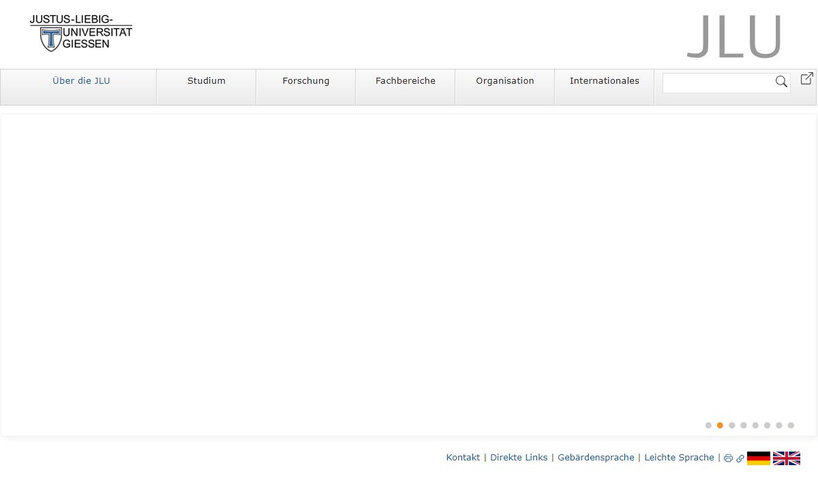The image size is (818, 504).
Task: Click the Justus-Liebig-Universität Giessen logo
Action: pos(81,33)
